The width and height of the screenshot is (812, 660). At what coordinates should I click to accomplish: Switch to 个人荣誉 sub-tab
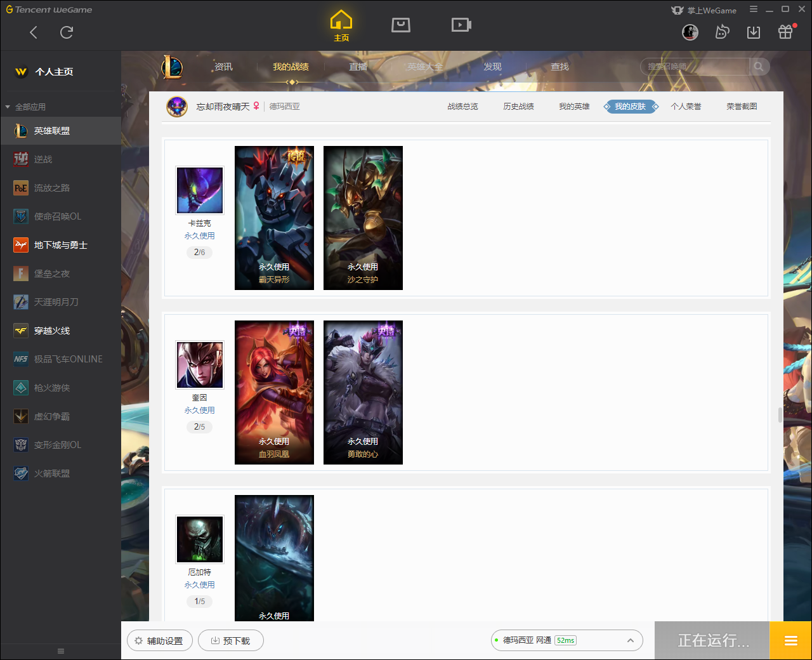pos(686,107)
